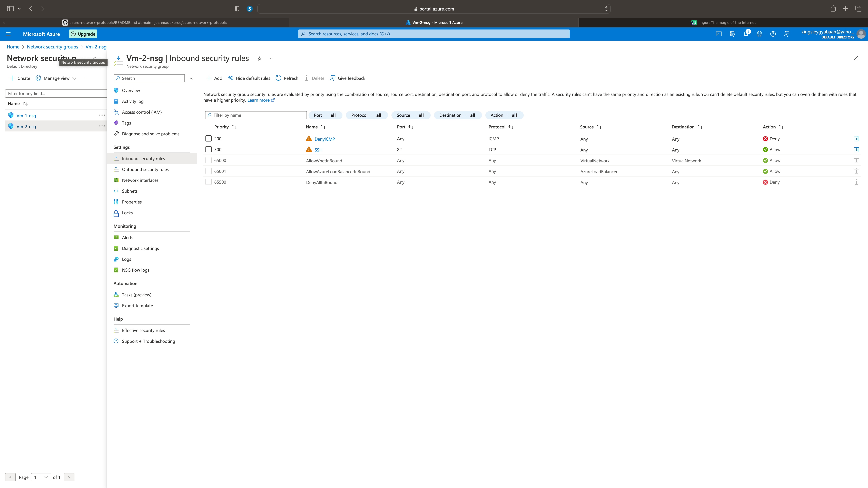
Task: Delete the DenyICMP rule with its trash icon
Action: point(857,138)
